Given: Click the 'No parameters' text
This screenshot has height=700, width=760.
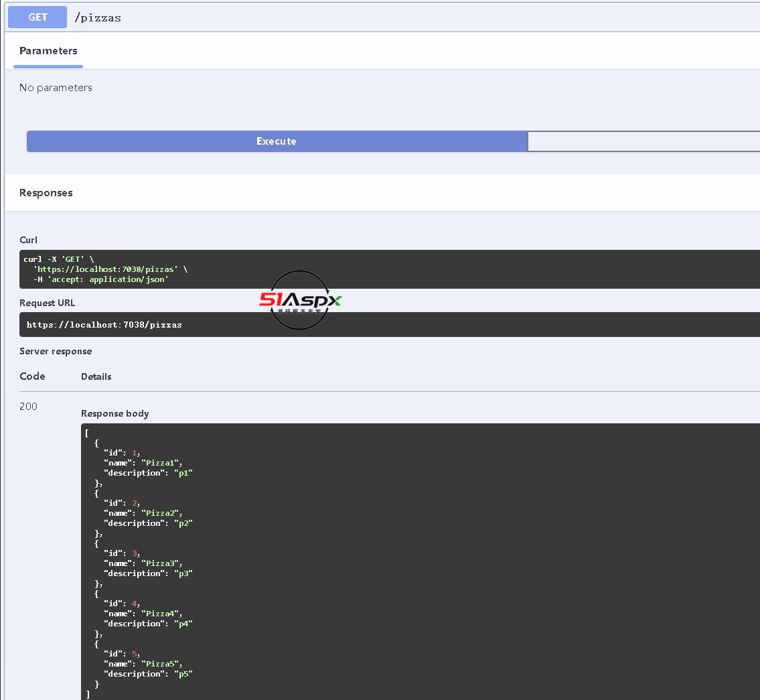Looking at the screenshot, I should point(56,88).
